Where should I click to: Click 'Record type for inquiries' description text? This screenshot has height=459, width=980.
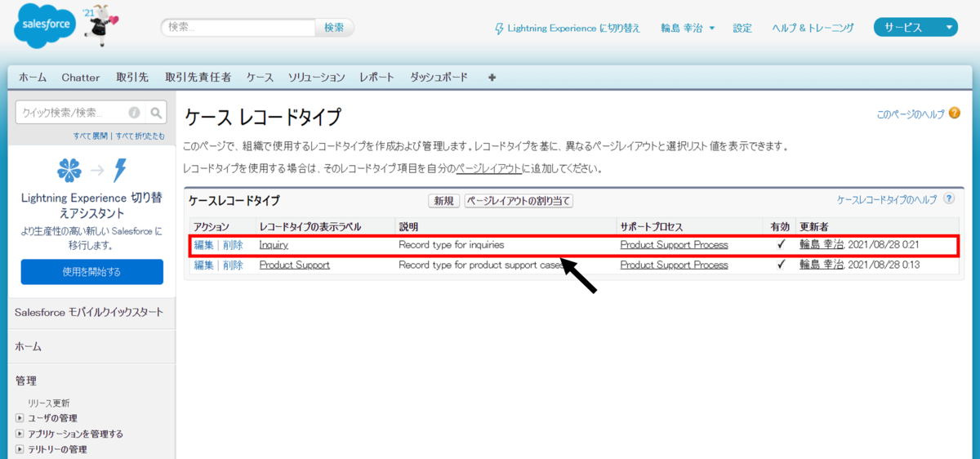click(x=452, y=244)
